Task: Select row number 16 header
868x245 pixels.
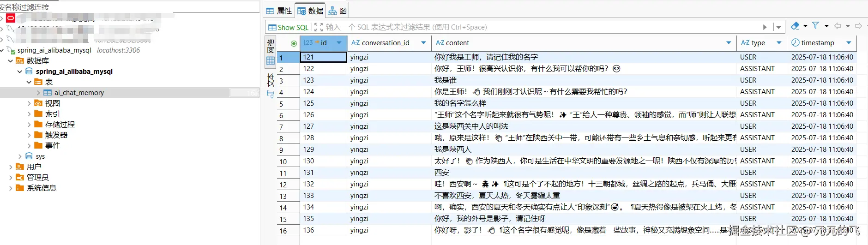Action: (x=289, y=231)
